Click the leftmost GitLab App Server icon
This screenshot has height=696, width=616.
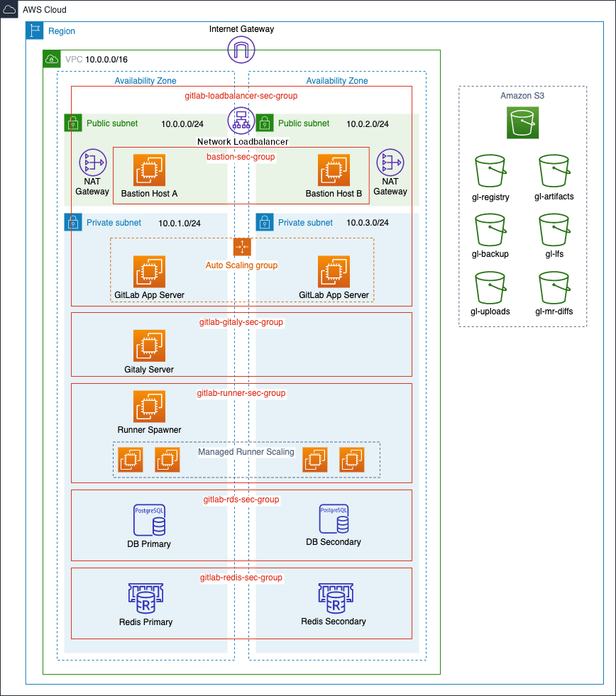(150, 272)
